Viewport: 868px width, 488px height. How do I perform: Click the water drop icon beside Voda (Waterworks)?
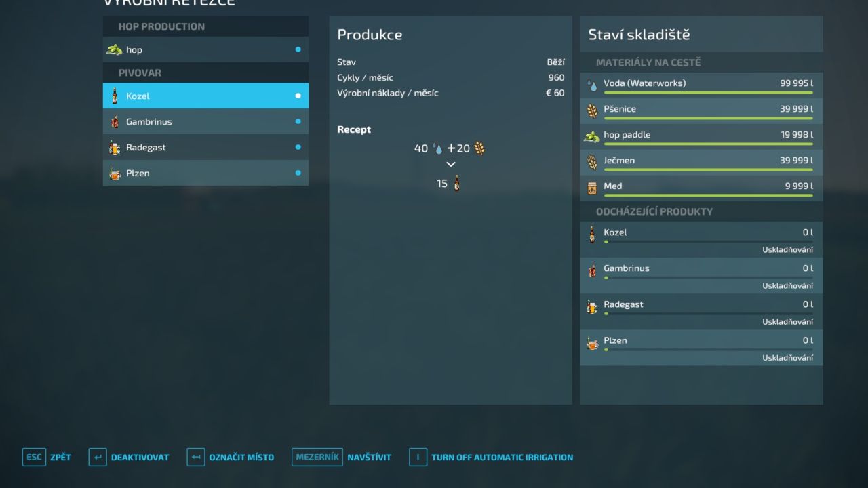[592, 85]
